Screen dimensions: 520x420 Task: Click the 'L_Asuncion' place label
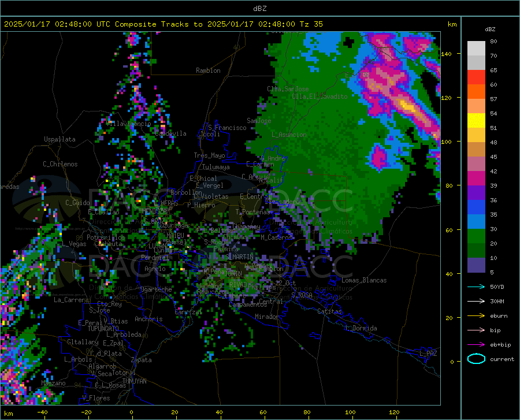click(x=289, y=135)
